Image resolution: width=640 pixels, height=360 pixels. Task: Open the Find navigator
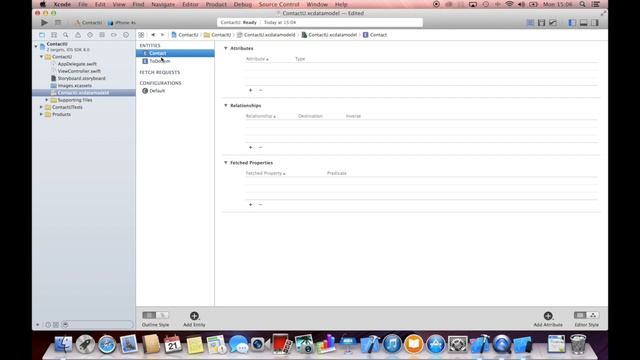(x=66, y=35)
